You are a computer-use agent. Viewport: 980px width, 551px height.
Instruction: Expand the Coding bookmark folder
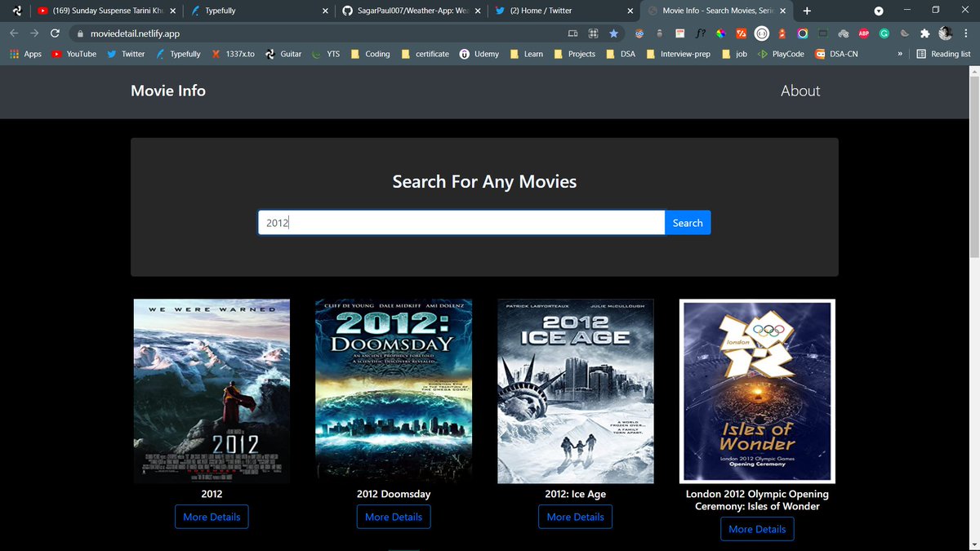(370, 54)
